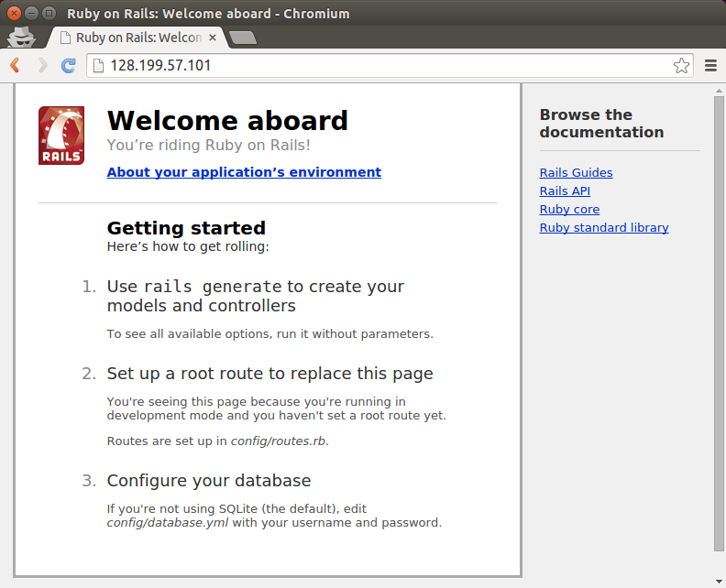The width and height of the screenshot is (726, 588).
Task: Open a new tab with the blank tab button
Action: click(x=243, y=38)
